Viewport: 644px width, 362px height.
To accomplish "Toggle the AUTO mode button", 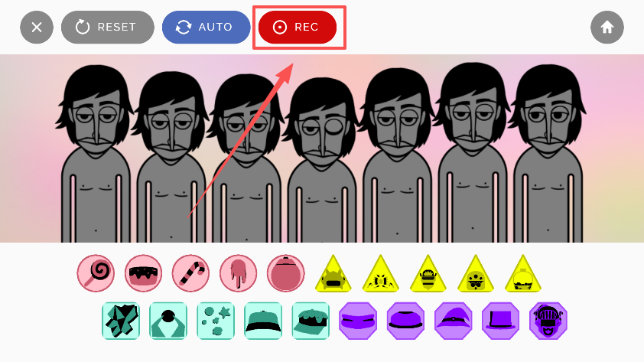I will 207,27.
